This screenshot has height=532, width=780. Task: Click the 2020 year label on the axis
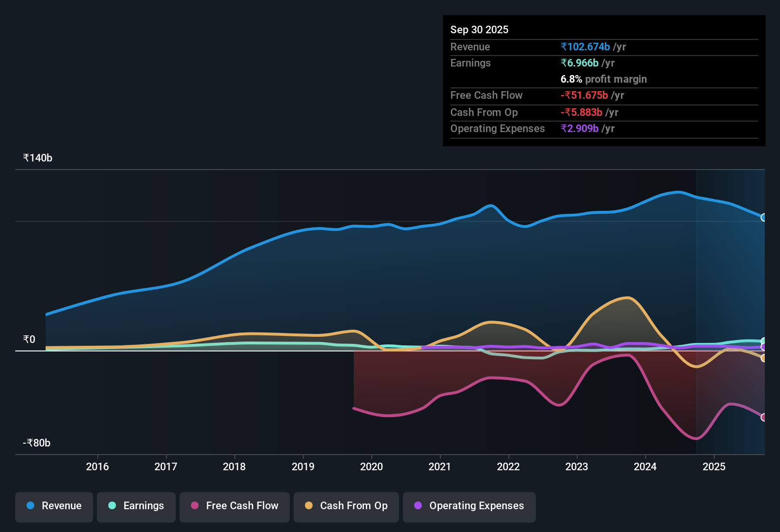pyautogui.click(x=372, y=467)
